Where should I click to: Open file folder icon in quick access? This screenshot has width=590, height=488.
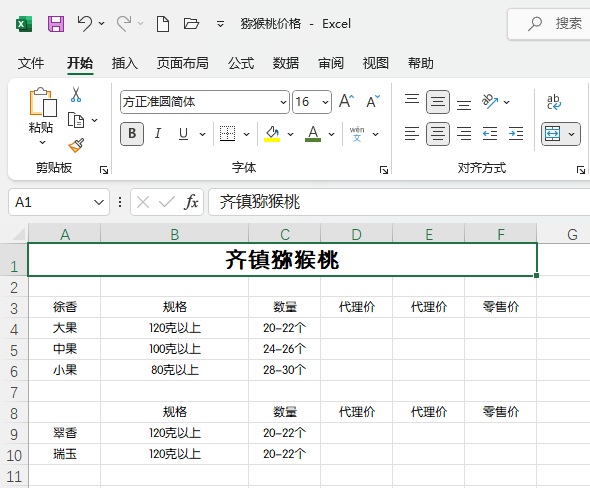pos(191,24)
